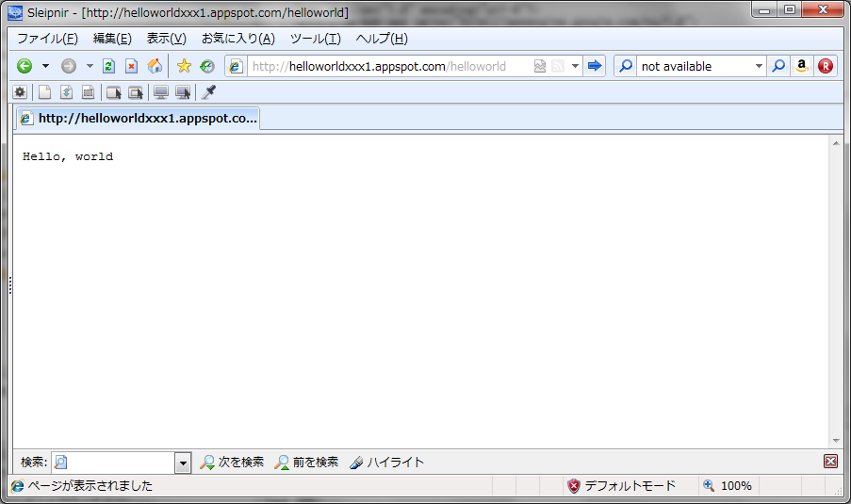Click the 'not available' search field
This screenshot has width=851, height=504.
coord(695,66)
